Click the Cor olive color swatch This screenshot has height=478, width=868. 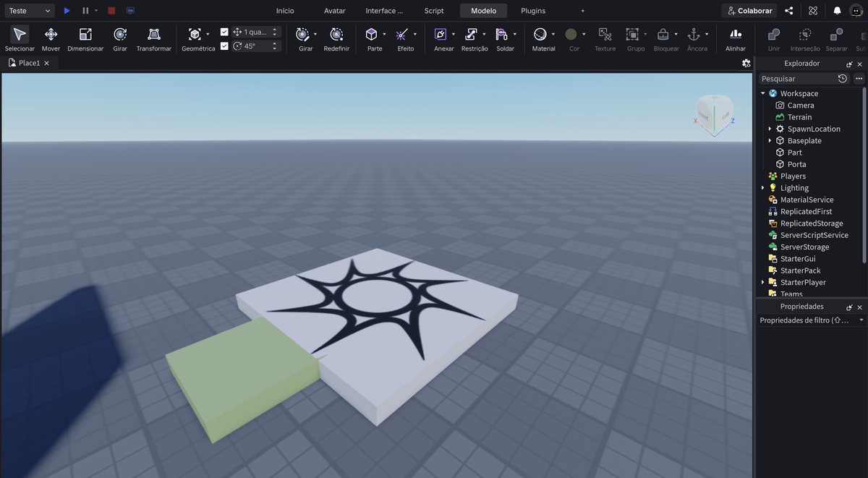coord(571,34)
